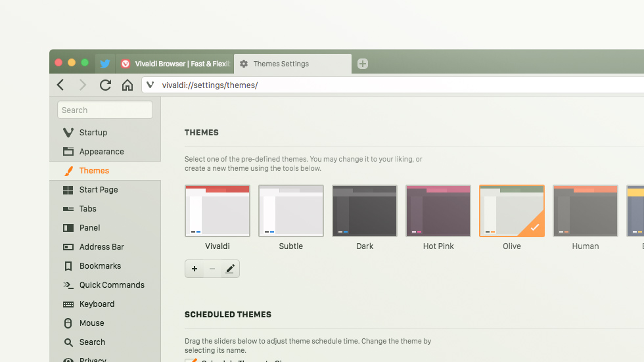The height and width of the screenshot is (362, 644).
Task: Open Keyboard settings section
Action: 104,304
